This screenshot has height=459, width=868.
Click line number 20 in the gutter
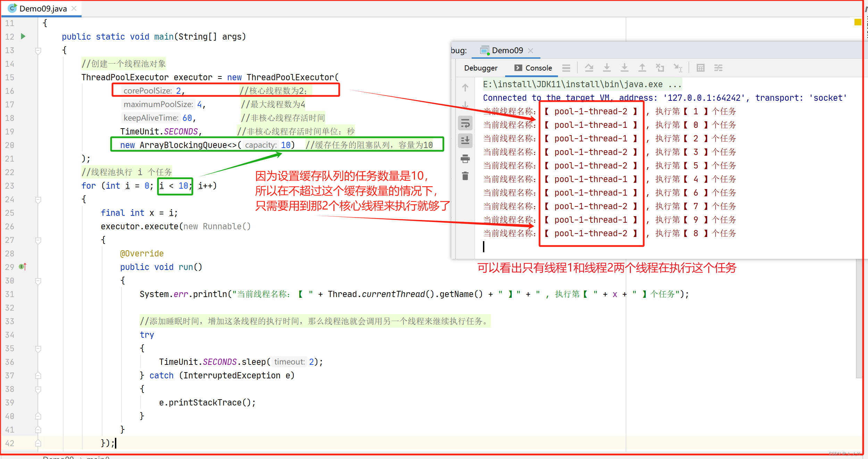10,145
